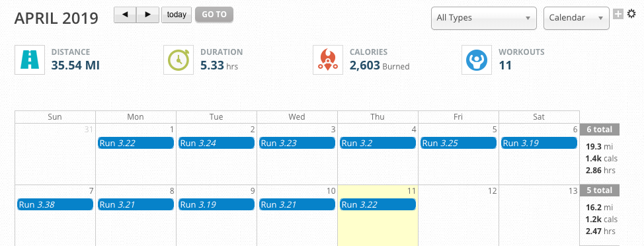Image resolution: width=644 pixels, height=246 pixels.
Task: Click the Distance road icon
Action: 30,60
